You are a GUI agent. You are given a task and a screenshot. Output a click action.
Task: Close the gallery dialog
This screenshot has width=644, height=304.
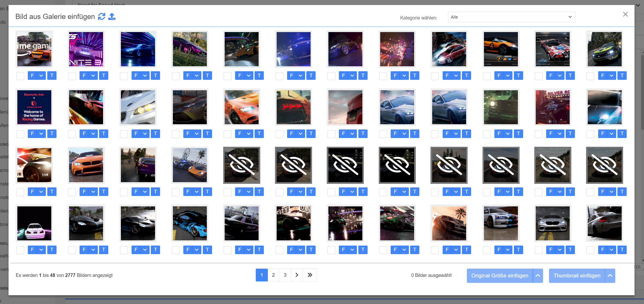pos(625,14)
